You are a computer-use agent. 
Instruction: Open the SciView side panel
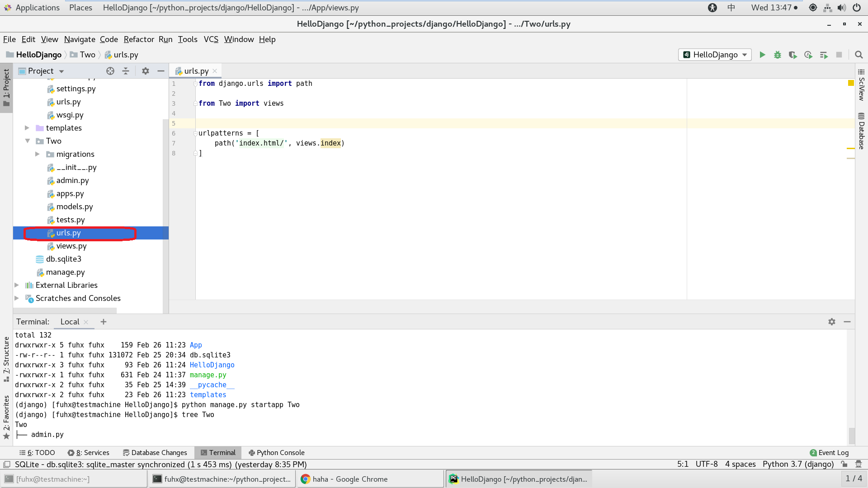861,85
